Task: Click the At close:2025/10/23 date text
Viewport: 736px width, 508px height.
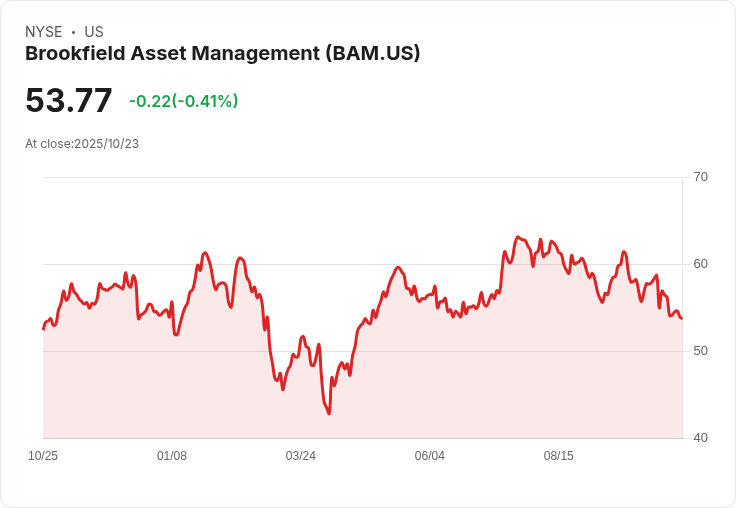Action: coord(82,144)
